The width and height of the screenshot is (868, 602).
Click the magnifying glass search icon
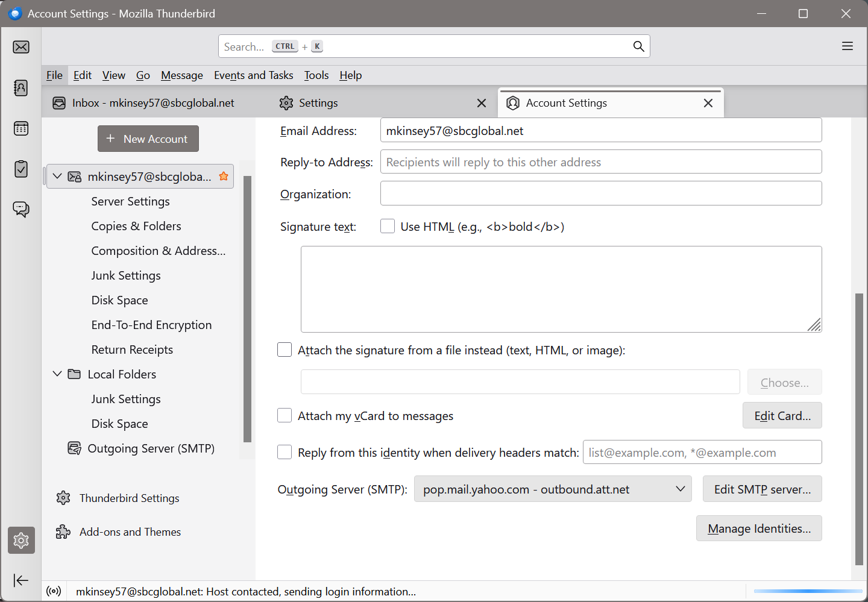pos(638,46)
